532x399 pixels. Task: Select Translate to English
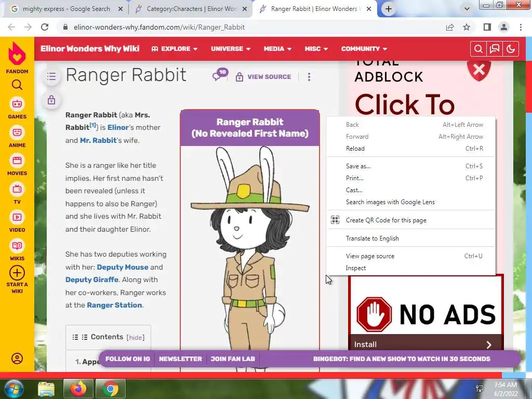[410, 238]
